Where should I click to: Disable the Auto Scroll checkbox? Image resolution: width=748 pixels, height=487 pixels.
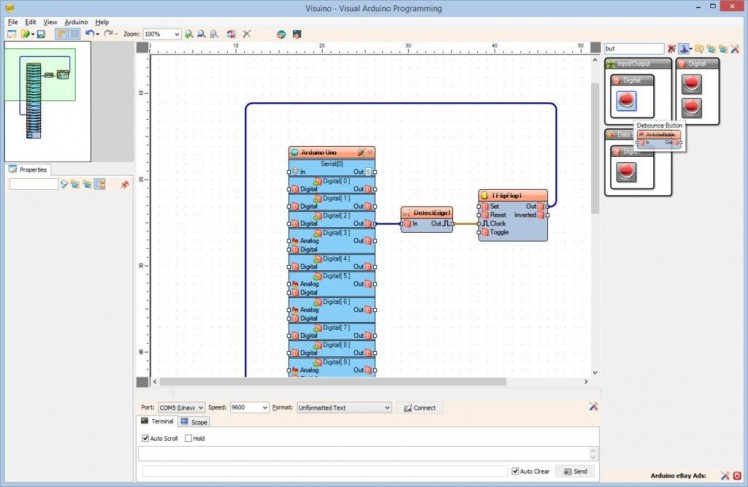coord(145,438)
